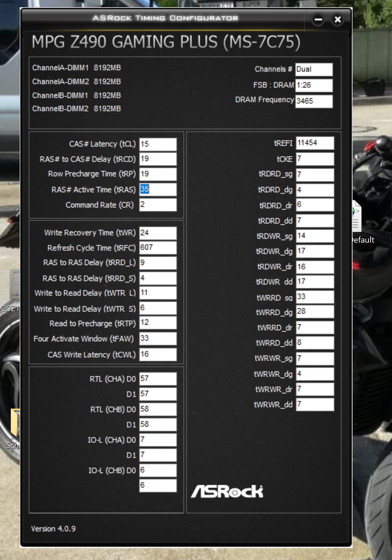The height and width of the screenshot is (560, 392).
Task: Select the RTL (CHA) D1 field
Action: click(158, 394)
